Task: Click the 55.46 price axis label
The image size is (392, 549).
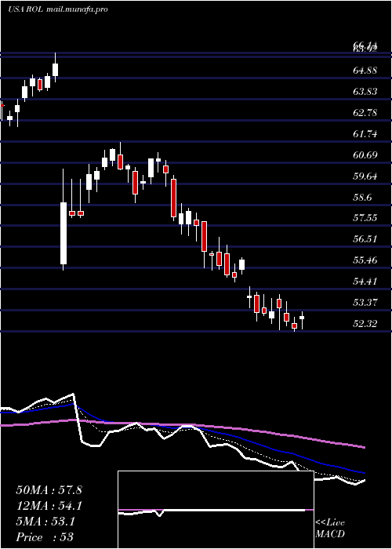Action: coord(365,260)
